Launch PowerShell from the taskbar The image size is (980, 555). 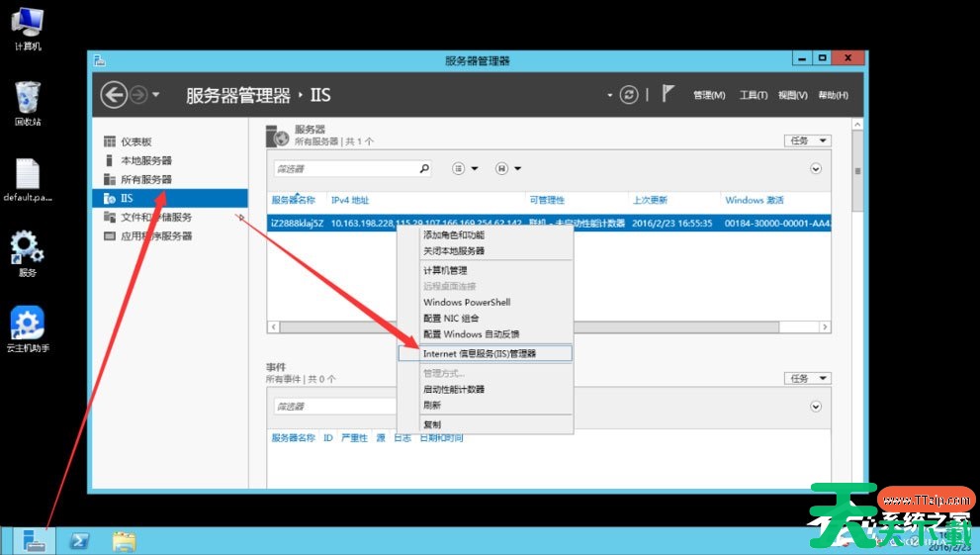[79, 540]
